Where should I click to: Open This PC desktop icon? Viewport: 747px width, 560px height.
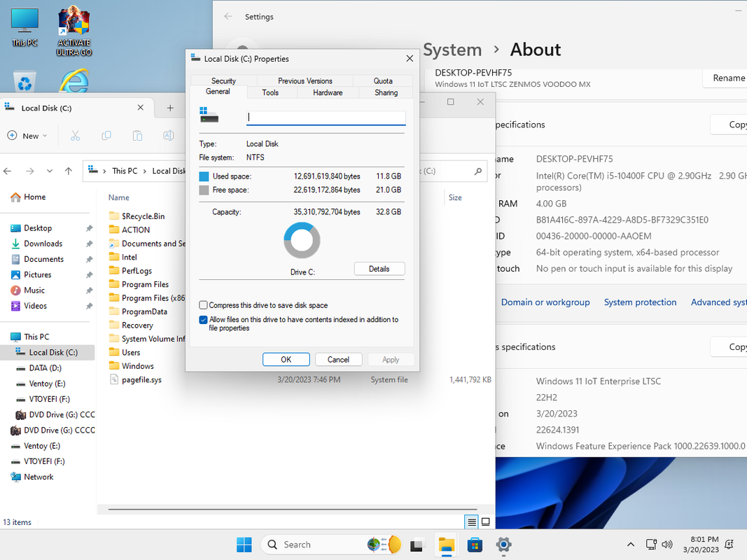(25, 27)
